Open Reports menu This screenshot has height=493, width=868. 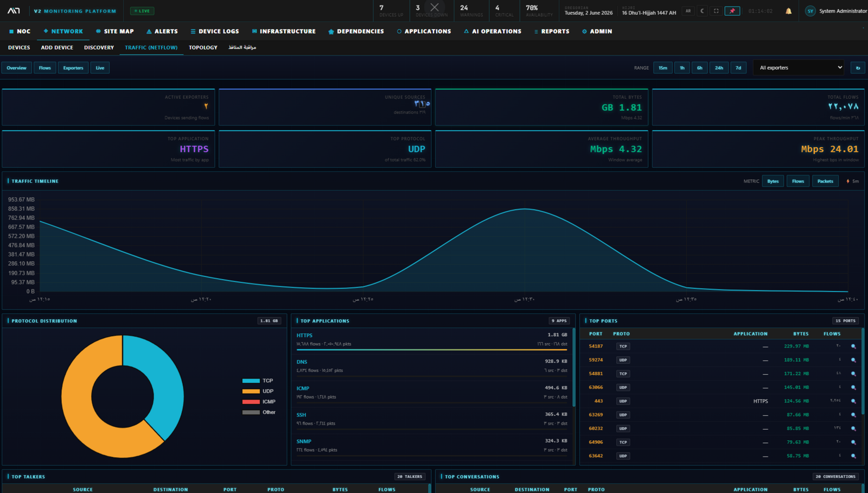(x=552, y=31)
